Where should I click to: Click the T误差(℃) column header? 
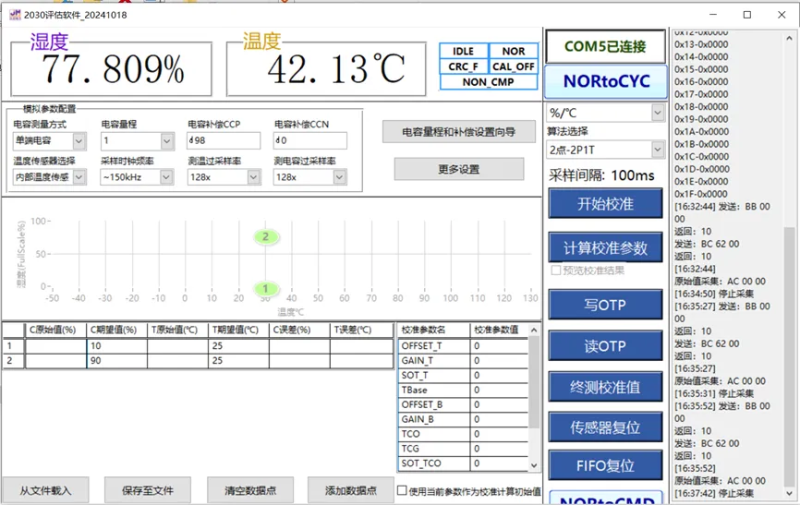361,330
